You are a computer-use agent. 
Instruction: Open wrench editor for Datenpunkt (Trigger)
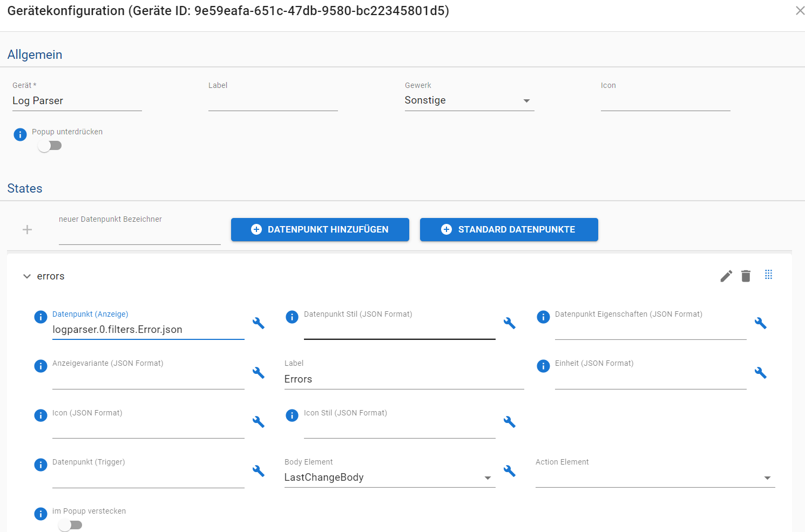click(259, 471)
